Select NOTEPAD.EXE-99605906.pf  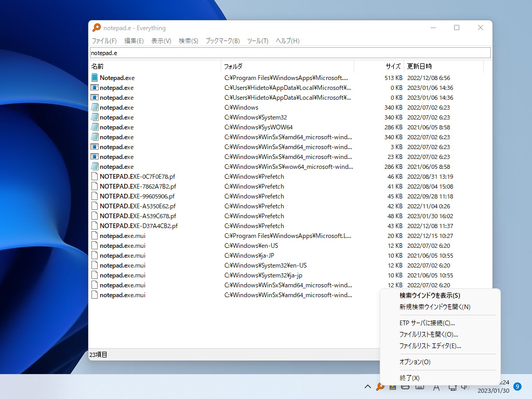point(137,196)
